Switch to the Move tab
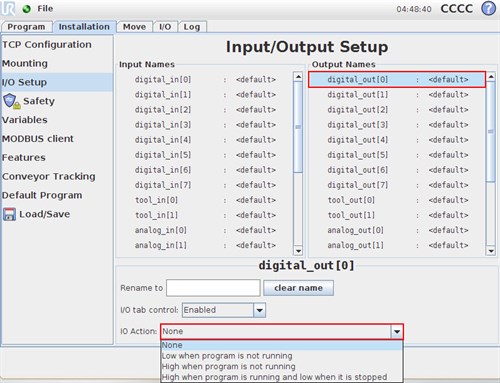Image resolution: width=500 pixels, height=383 pixels. [134, 27]
